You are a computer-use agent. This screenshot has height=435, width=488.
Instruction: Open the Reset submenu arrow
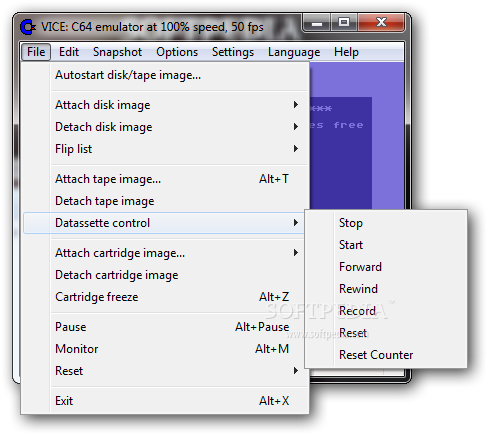[296, 371]
